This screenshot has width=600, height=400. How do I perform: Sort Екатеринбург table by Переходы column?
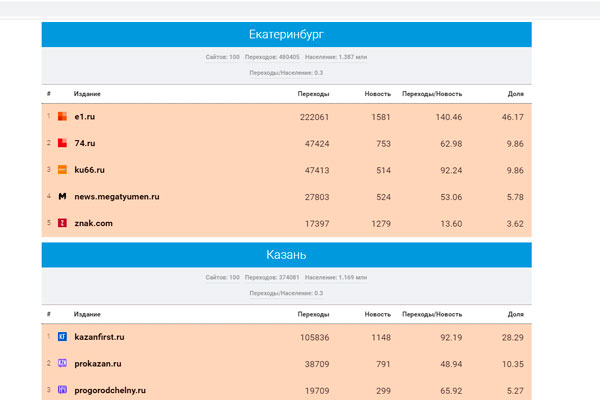pos(313,93)
